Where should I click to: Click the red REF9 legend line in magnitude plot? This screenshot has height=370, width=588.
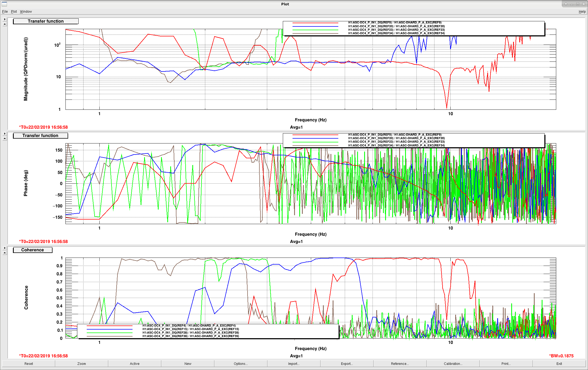tap(315, 23)
